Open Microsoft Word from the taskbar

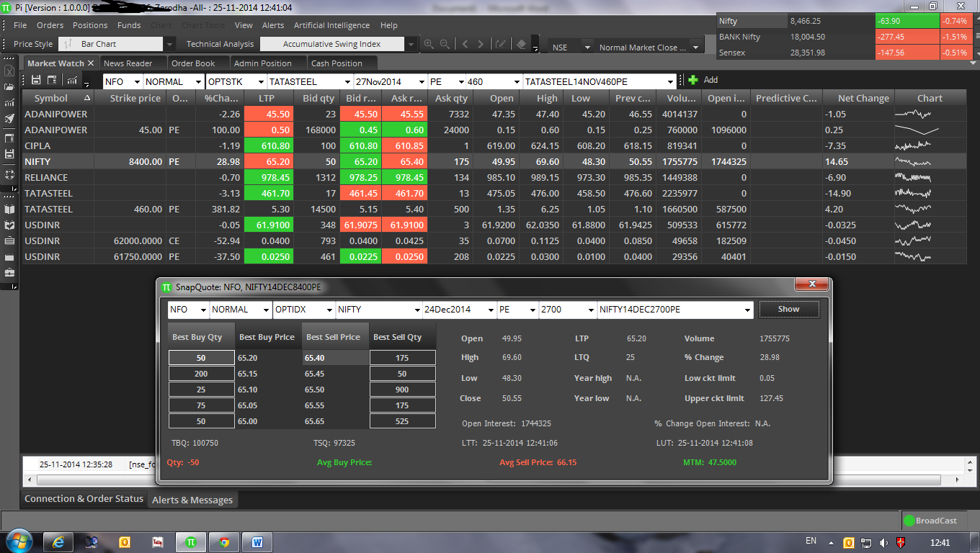tap(257, 541)
